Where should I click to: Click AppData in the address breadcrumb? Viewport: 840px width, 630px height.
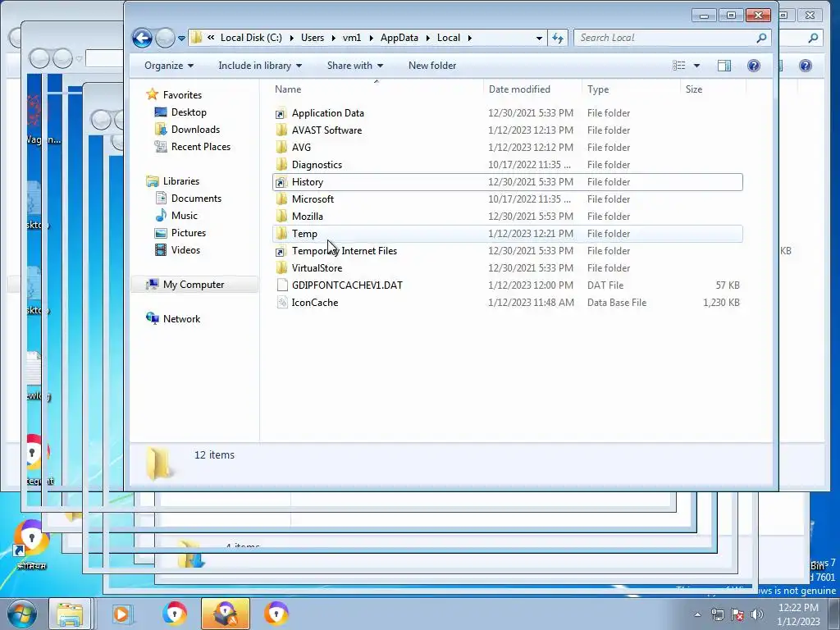click(399, 38)
